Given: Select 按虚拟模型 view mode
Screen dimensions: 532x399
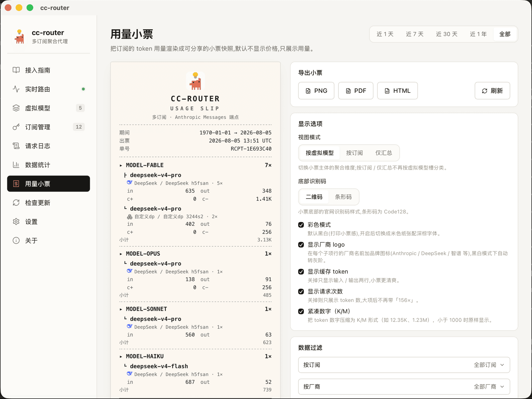Looking at the screenshot, I should [320, 153].
